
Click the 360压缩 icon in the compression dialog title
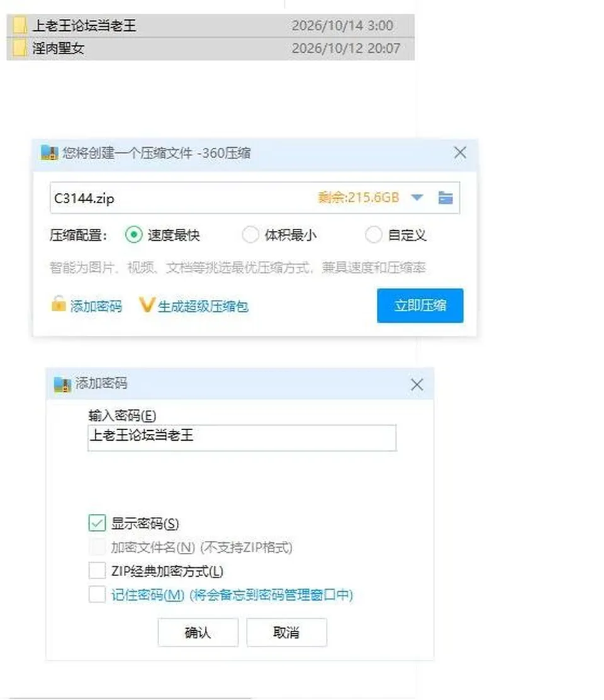click(x=50, y=153)
